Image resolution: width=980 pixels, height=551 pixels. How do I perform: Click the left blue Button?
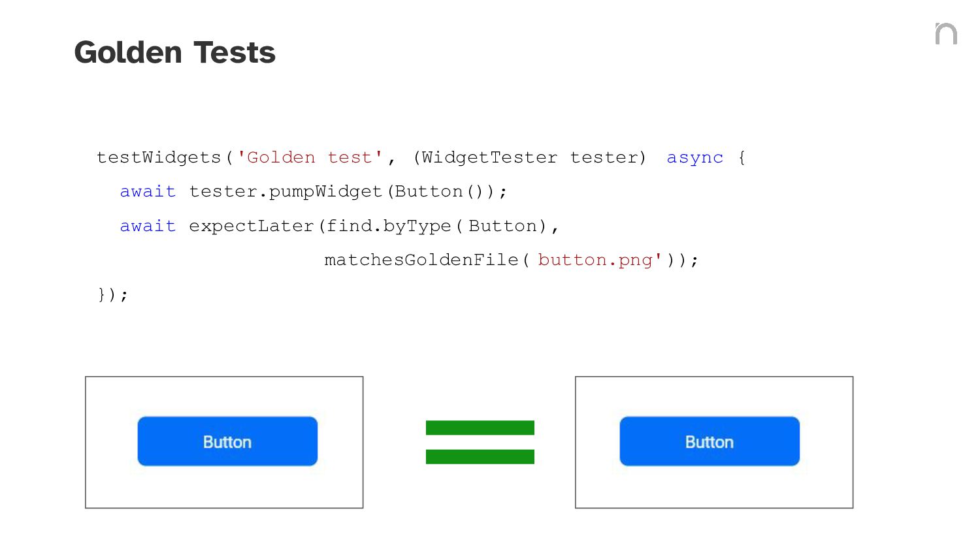point(227,441)
